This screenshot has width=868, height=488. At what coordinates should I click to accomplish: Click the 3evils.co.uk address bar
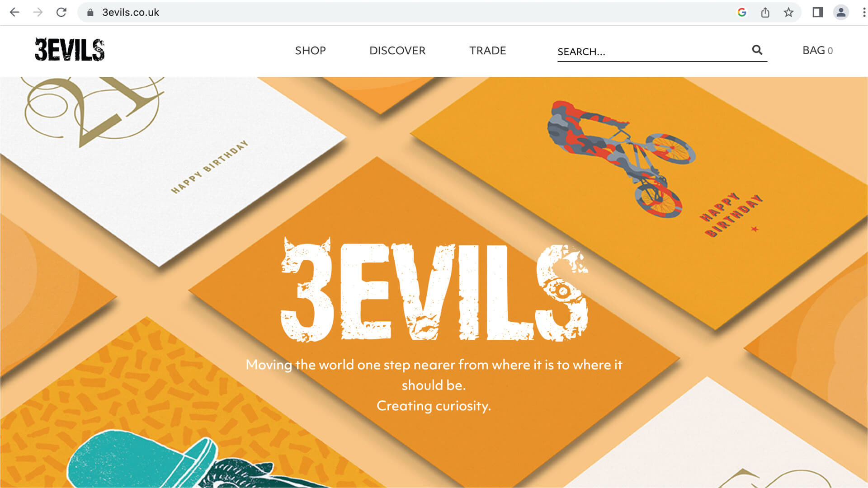point(407,12)
